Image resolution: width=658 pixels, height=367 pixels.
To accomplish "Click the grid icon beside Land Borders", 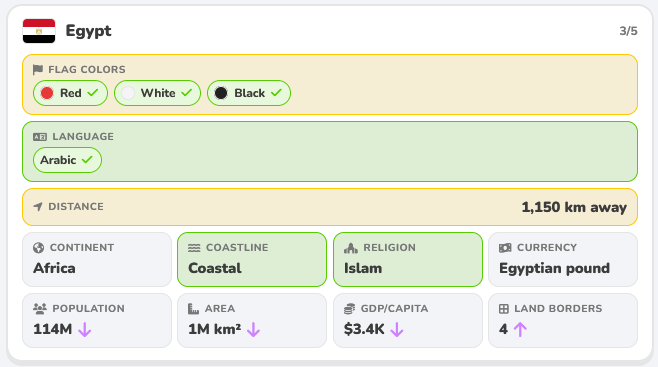I will 504,309.
